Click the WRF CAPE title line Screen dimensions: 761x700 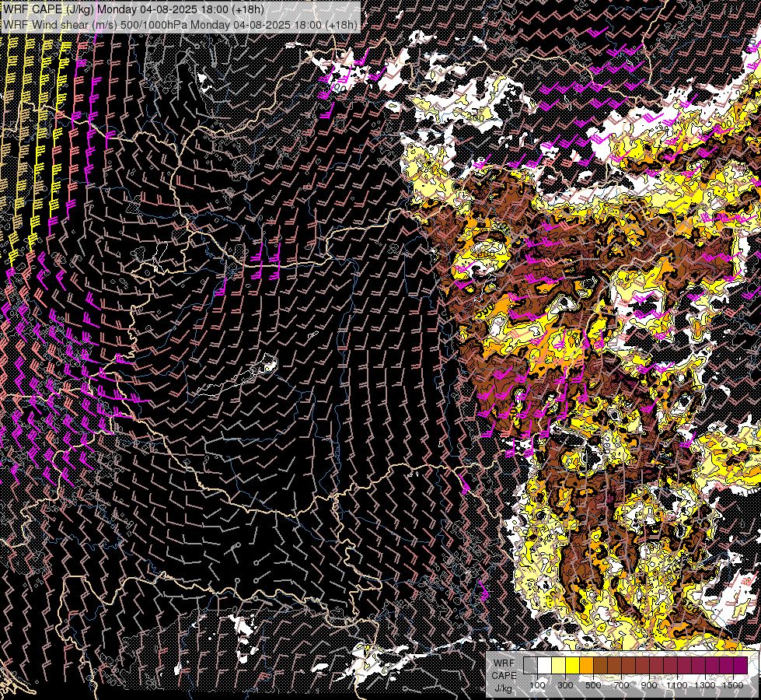(134, 9)
